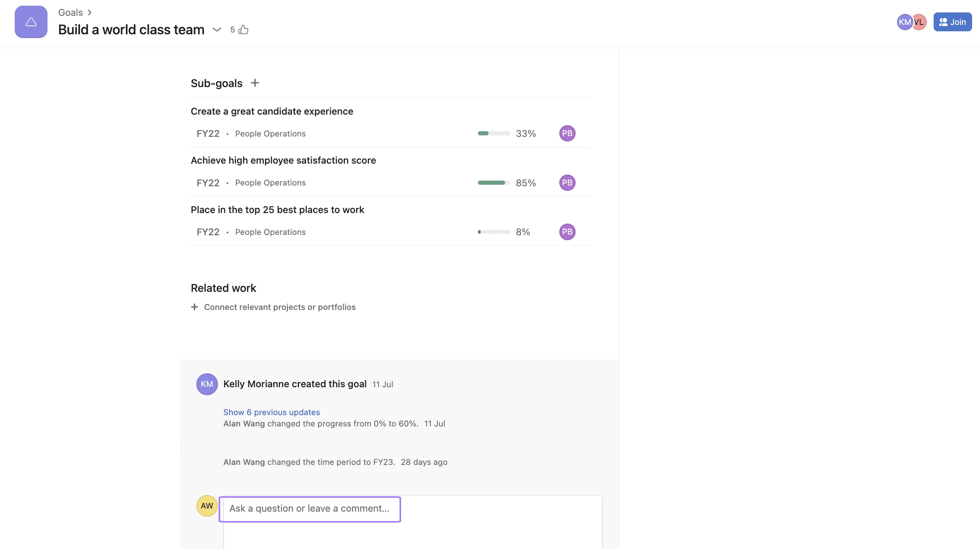Click the comment field to ask a question

(310, 508)
